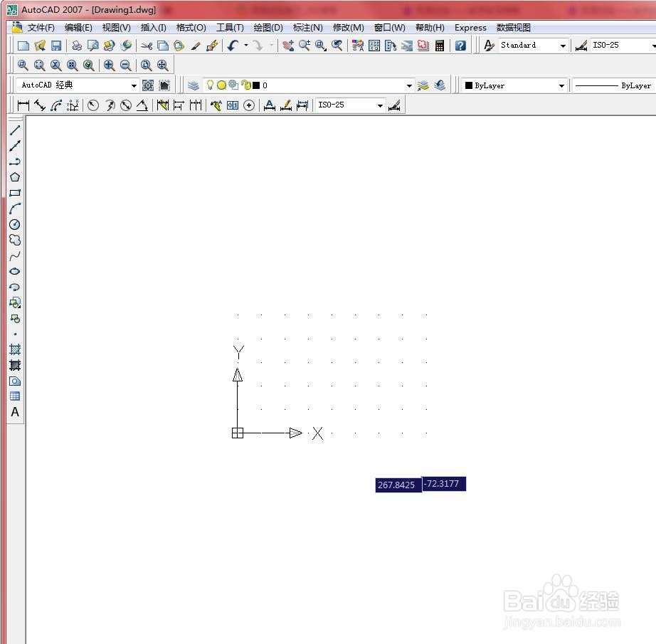Open the 绘图(D) menu

pos(268,28)
